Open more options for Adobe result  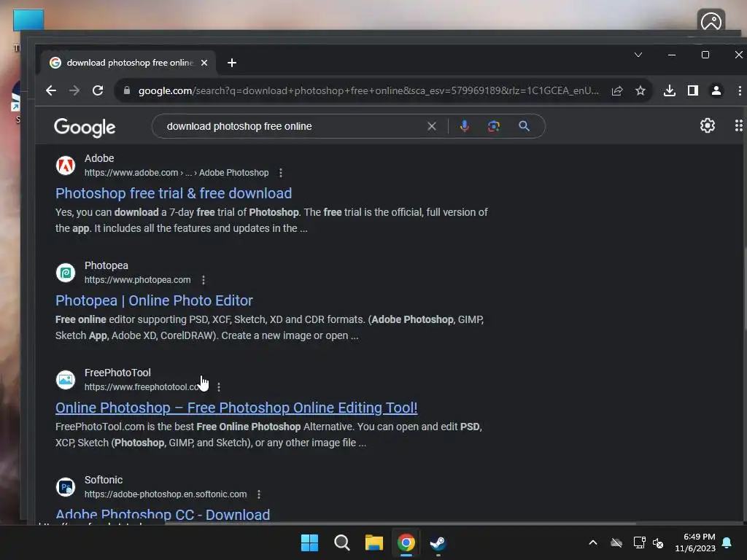(281, 173)
